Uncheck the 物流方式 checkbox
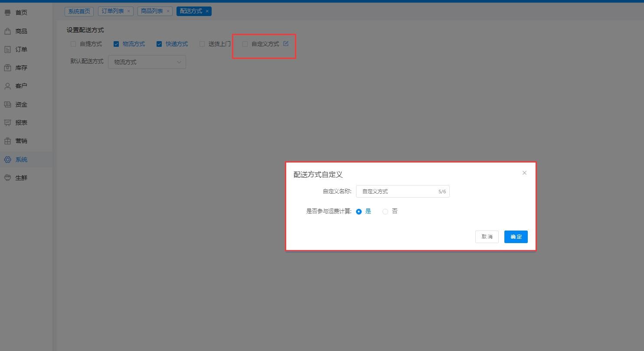644x351 pixels. [116, 44]
